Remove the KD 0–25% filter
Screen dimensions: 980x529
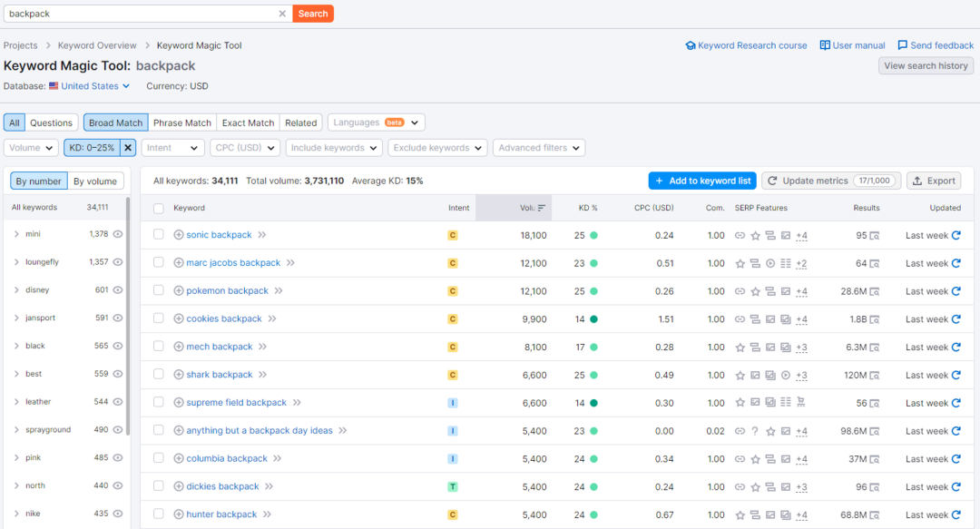128,148
